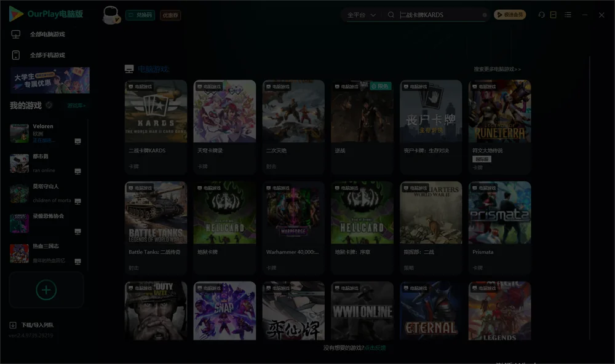
Task: Open the Battle Tanks: 二战传奇 card
Action: [x=156, y=228]
